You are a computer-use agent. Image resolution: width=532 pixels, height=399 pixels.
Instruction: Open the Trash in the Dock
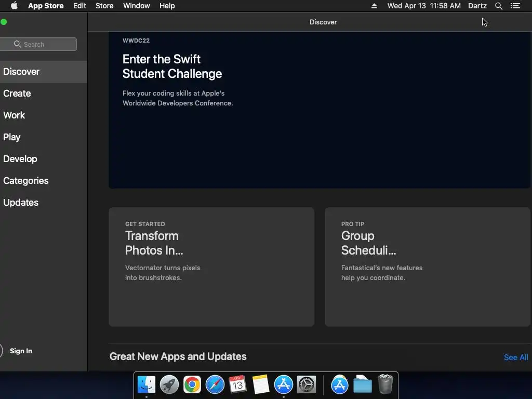(x=385, y=384)
